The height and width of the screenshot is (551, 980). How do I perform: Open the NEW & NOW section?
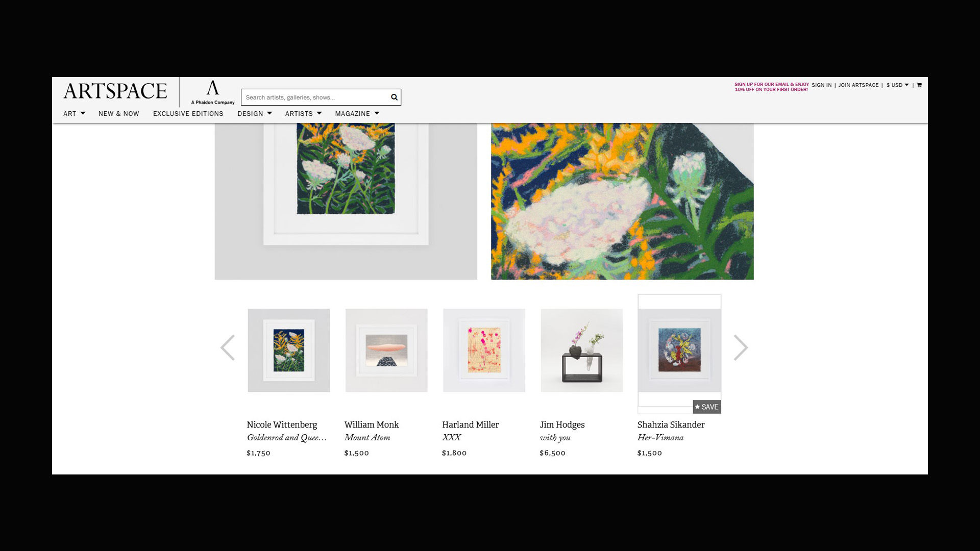pyautogui.click(x=119, y=114)
